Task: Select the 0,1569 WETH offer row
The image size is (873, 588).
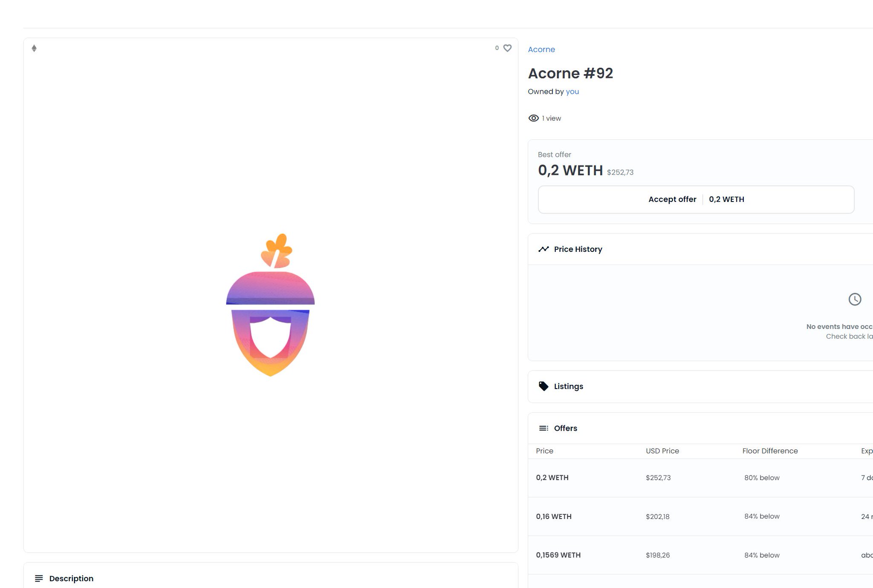Action: pyautogui.click(x=699, y=555)
